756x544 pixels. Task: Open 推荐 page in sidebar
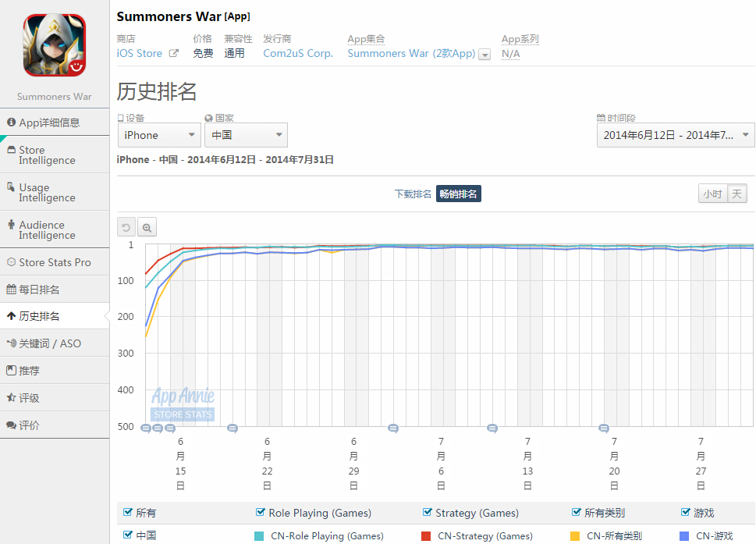55,371
